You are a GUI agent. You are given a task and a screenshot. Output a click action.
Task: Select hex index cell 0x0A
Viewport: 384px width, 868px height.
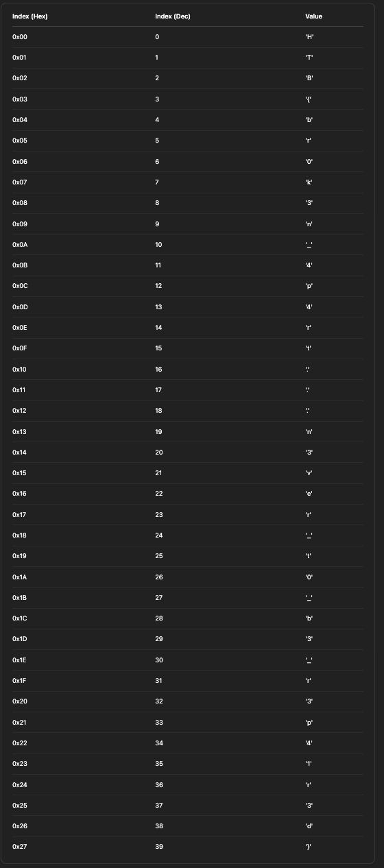click(20, 245)
